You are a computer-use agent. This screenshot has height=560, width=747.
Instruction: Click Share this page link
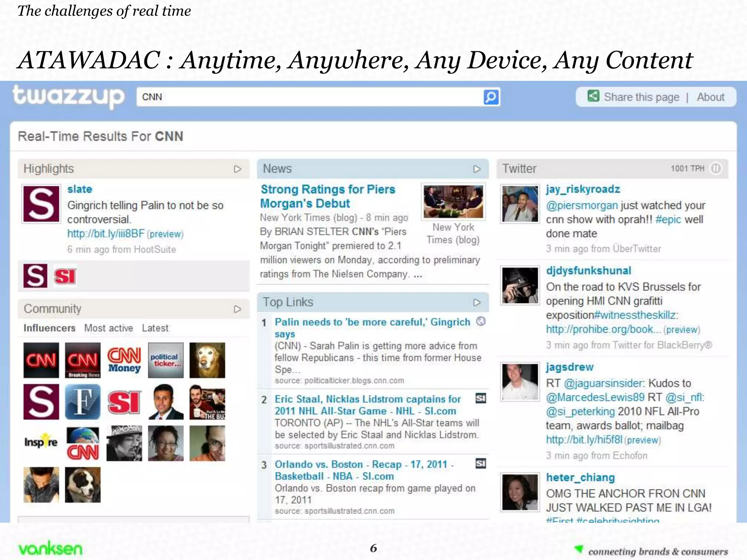point(642,97)
